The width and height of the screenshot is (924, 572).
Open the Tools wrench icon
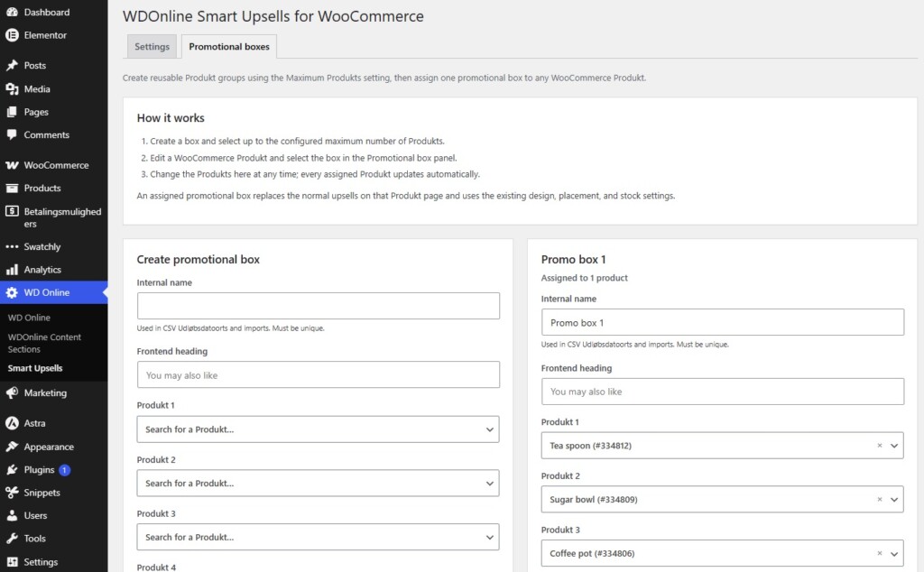[x=12, y=539]
